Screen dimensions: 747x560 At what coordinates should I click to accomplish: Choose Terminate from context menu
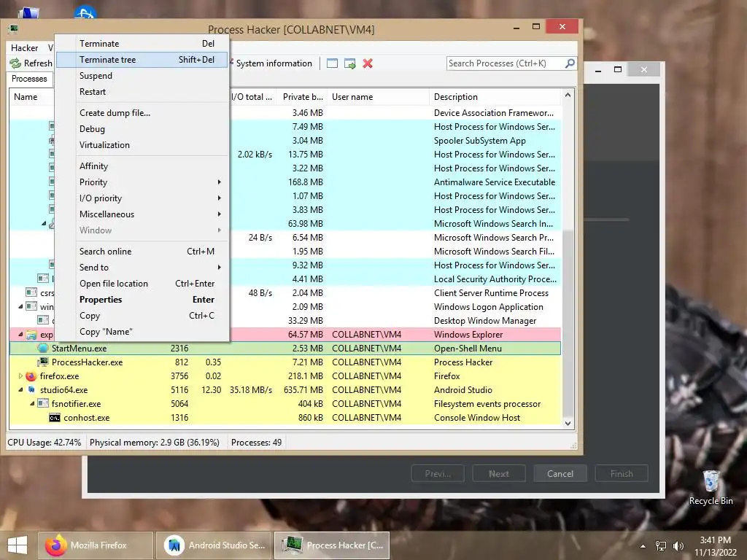(142, 43)
